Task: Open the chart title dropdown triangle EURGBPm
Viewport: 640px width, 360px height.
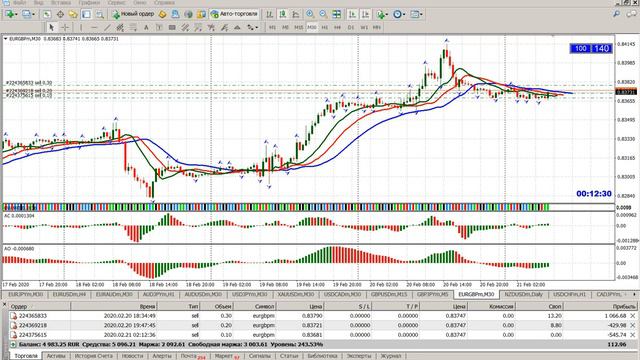Action: point(6,39)
